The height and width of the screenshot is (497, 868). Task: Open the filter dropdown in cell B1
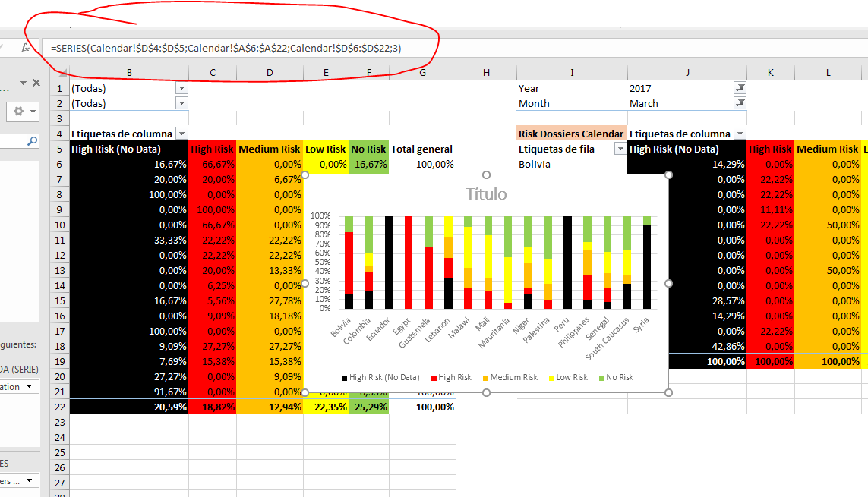181,88
